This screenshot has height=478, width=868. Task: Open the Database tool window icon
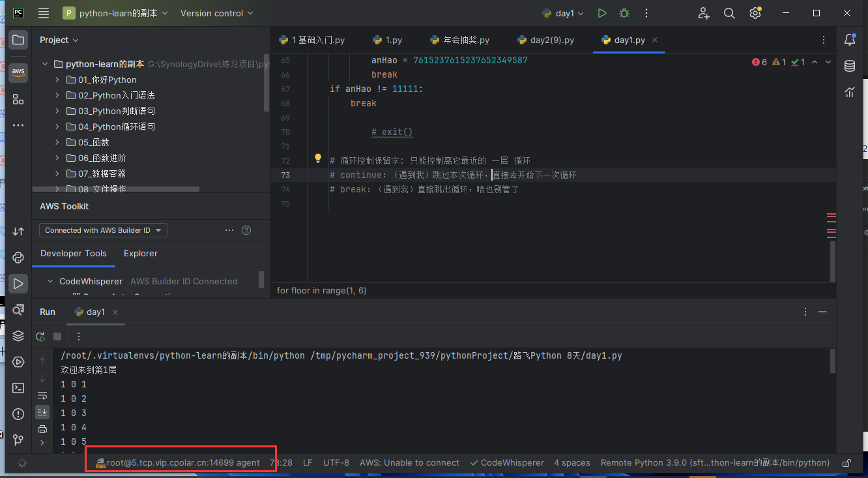pos(850,66)
